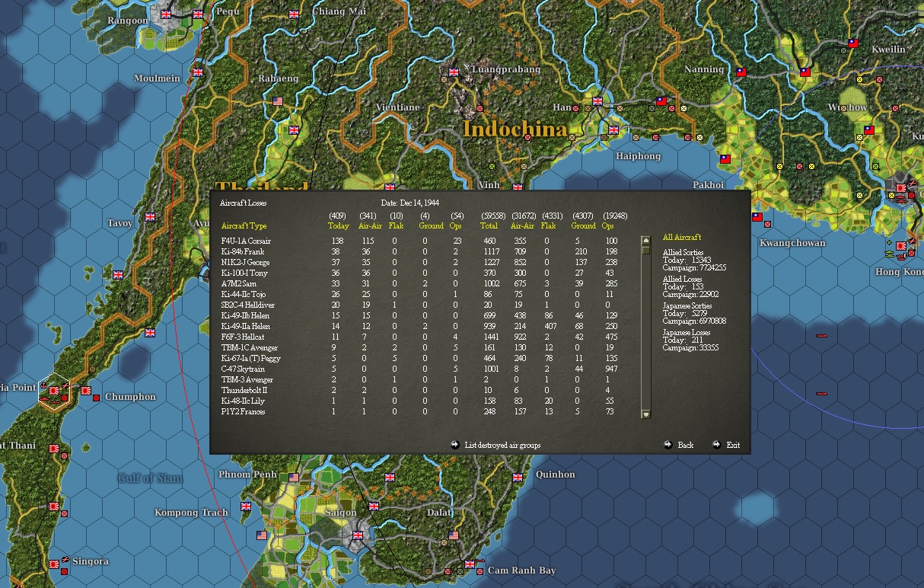Click the losses list scrollbar up arrow
The image size is (924, 588).
pyautogui.click(x=646, y=240)
